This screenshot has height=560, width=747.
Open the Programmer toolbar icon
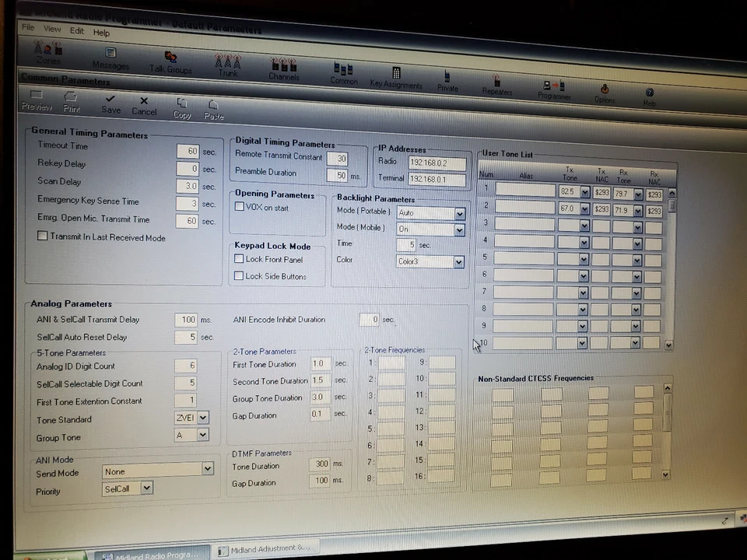point(554,89)
